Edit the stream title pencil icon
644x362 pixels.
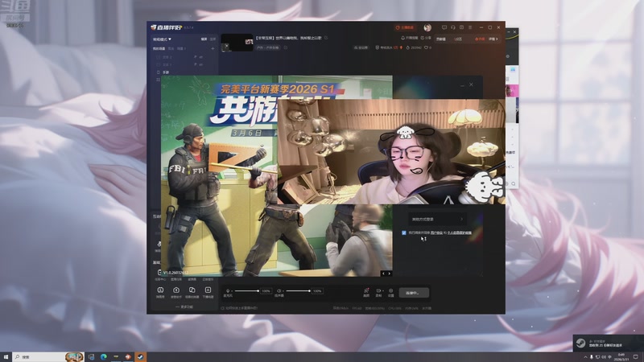pyautogui.click(x=326, y=38)
